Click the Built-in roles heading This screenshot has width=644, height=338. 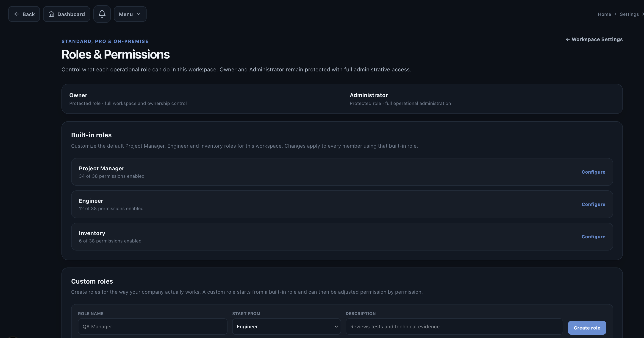(x=91, y=135)
